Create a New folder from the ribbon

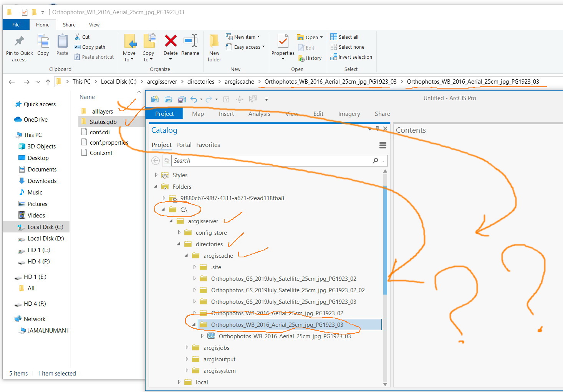(x=214, y=48)
